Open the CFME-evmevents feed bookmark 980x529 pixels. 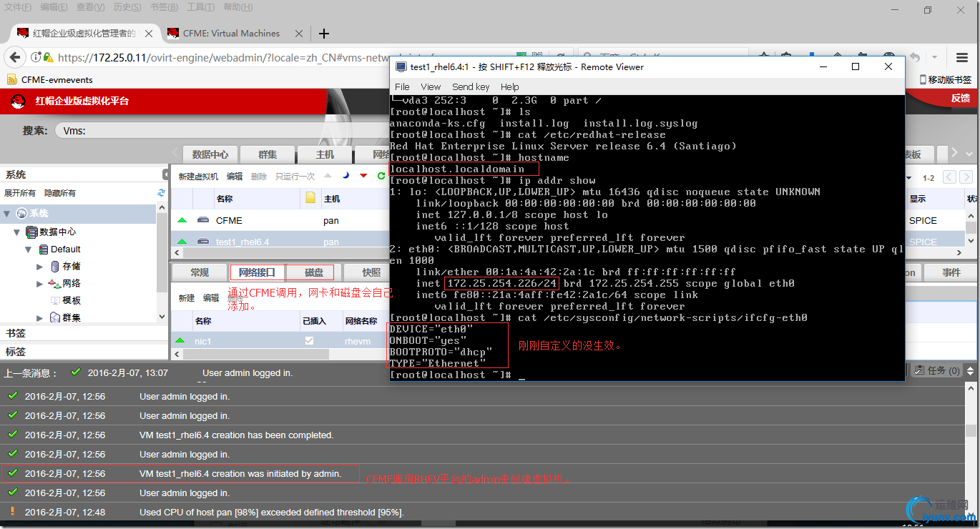[x=50, y=79]
